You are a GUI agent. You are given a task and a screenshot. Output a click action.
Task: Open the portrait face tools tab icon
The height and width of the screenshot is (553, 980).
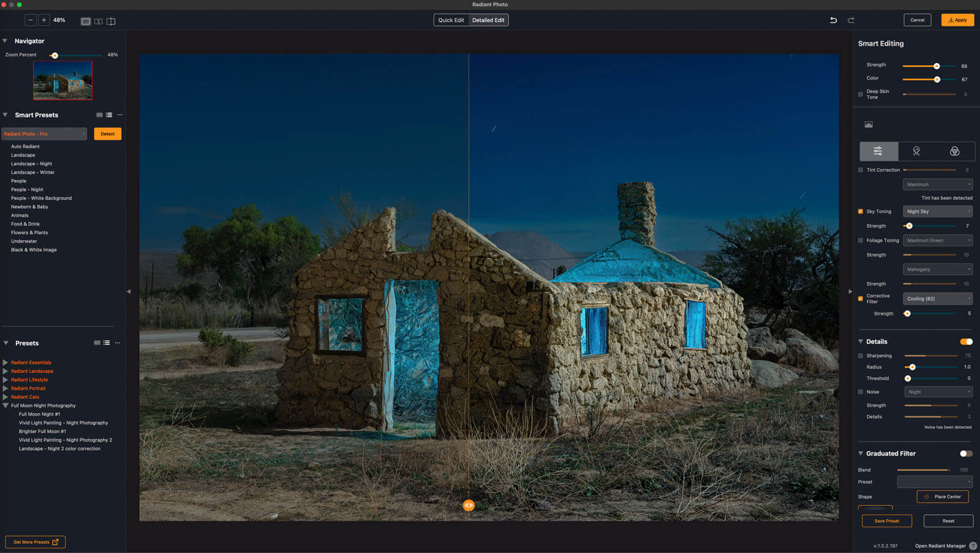(x=916, y=151)
